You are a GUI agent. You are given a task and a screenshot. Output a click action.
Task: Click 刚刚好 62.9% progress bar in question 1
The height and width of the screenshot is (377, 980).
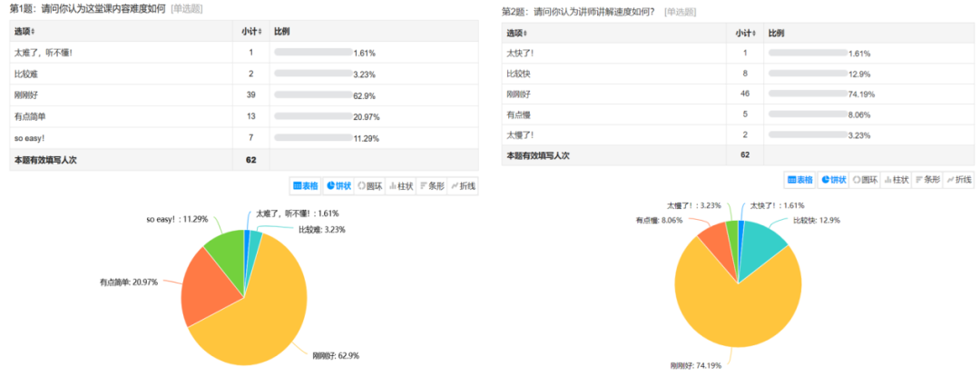pyautogui.click(x=313, y=95)
